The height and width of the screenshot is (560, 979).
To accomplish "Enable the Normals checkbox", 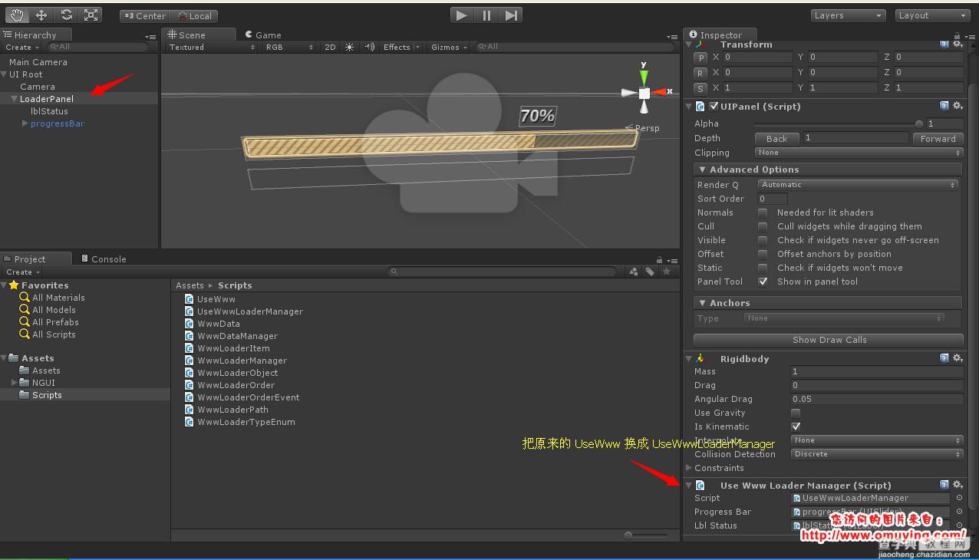I will (763, 212).
